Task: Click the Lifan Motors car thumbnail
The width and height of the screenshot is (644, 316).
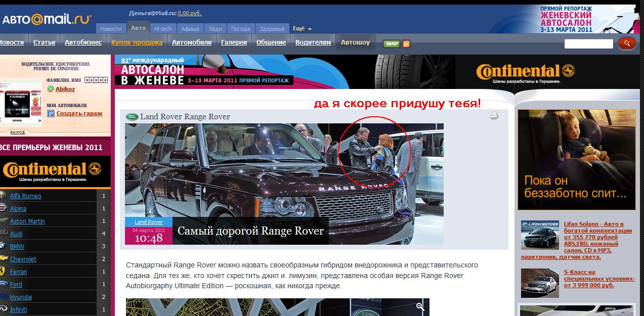Action: [x=540, y=235]
